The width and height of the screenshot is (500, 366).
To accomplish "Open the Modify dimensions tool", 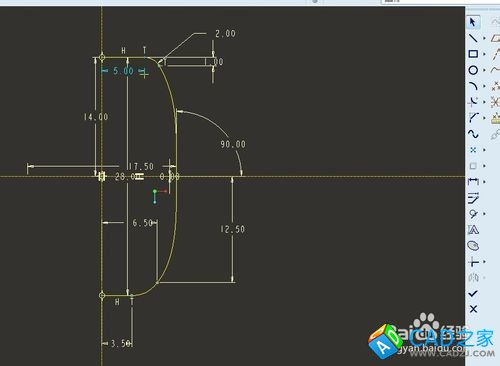I will coord(473,198).
